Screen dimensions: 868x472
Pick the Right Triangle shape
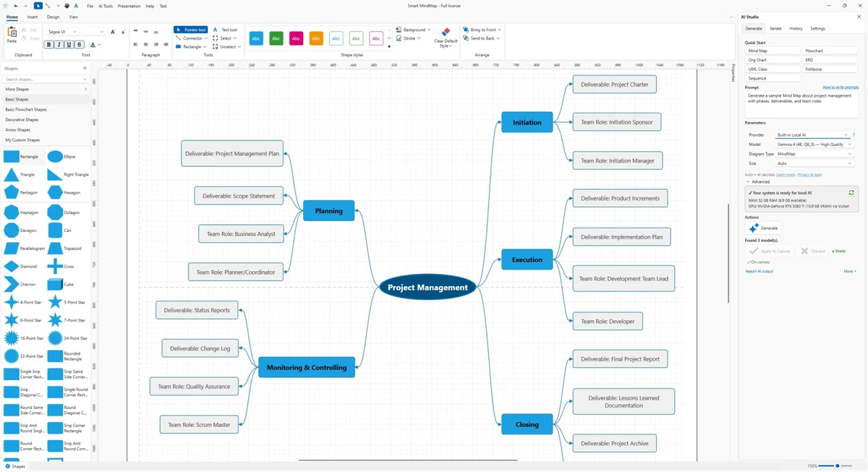[x=67, y=174]
